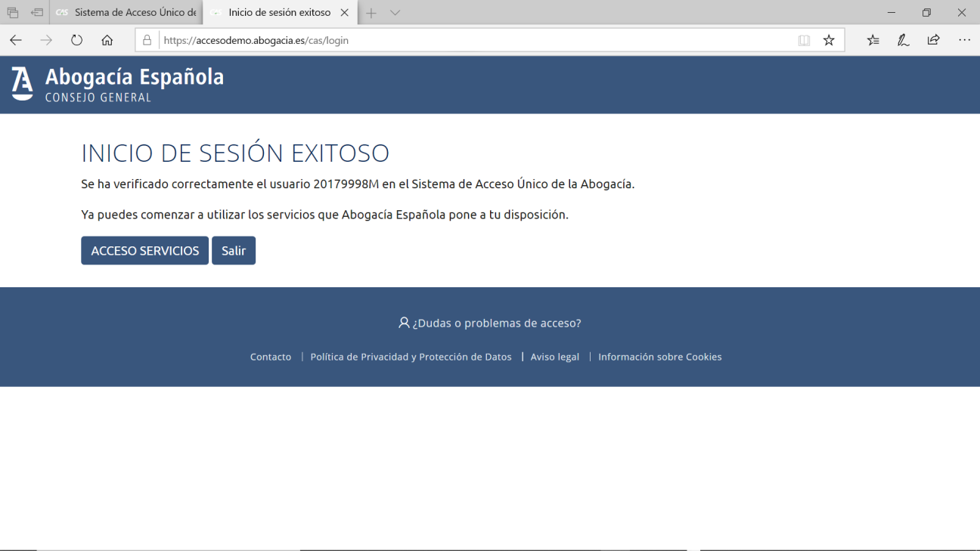This screenshot has width=980, height=551.
Task: Click the INICIO DE SESIÓN EXITOSO heading
Action: [x=235, y=153]
